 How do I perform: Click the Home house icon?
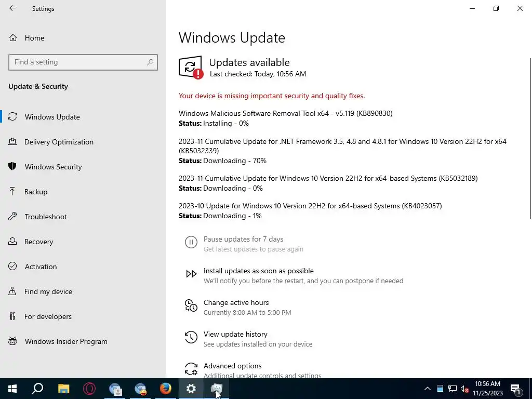click(x=13, y=37)
